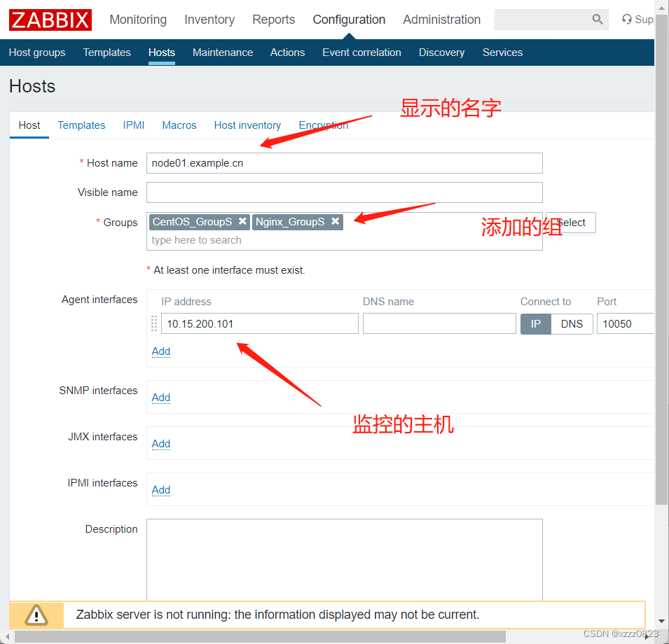Switch to the Templates form tab
Image resolution: width=669 pixels, height=644 pixels.
click(81, 125)
